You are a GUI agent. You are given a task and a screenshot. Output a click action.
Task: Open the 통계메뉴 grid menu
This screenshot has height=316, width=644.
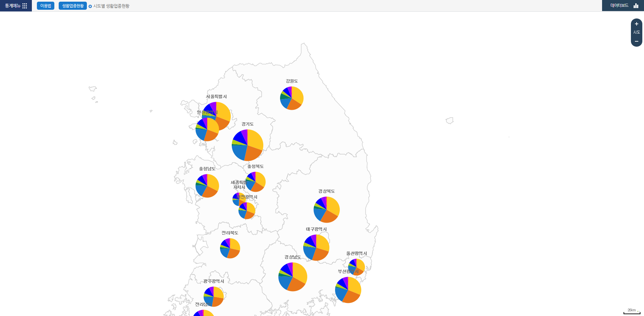coord(16,6)
